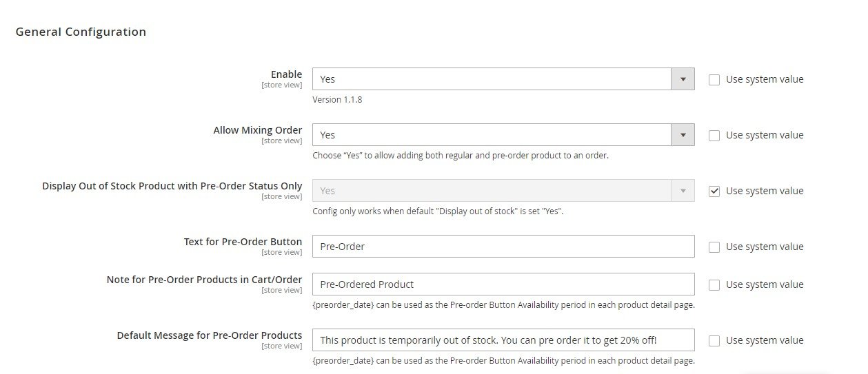
Task: Check 'Use system value' for Allow Mixing Order
Action: click(714, 135)
